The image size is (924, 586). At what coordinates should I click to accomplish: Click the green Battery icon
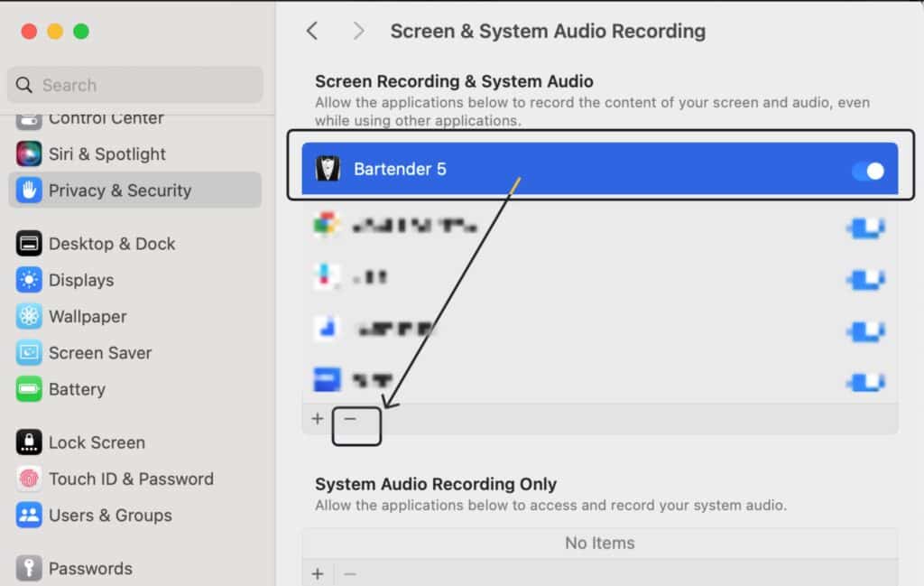[29, 389]
